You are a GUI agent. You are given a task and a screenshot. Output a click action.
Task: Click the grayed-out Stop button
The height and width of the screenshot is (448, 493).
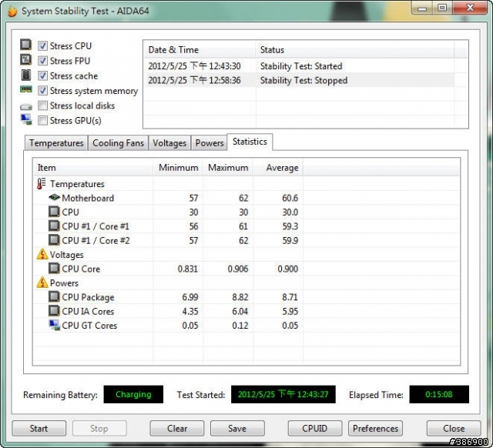click(x=99, y=428)
